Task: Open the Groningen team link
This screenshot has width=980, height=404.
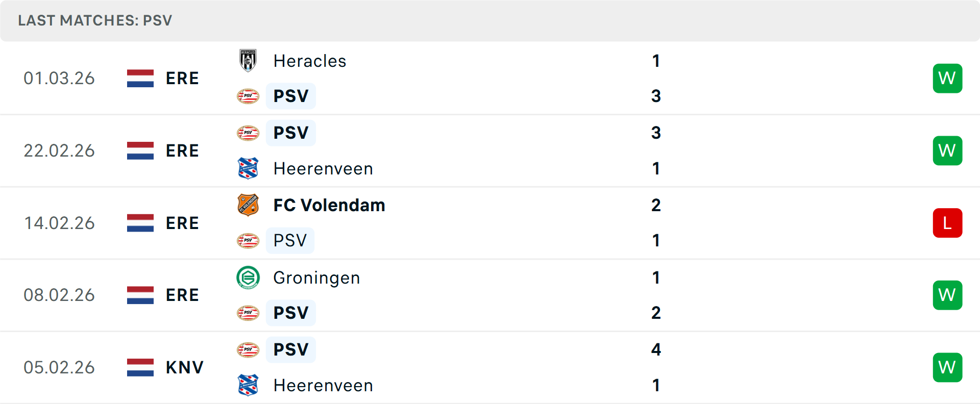Action: click(316, 277)
